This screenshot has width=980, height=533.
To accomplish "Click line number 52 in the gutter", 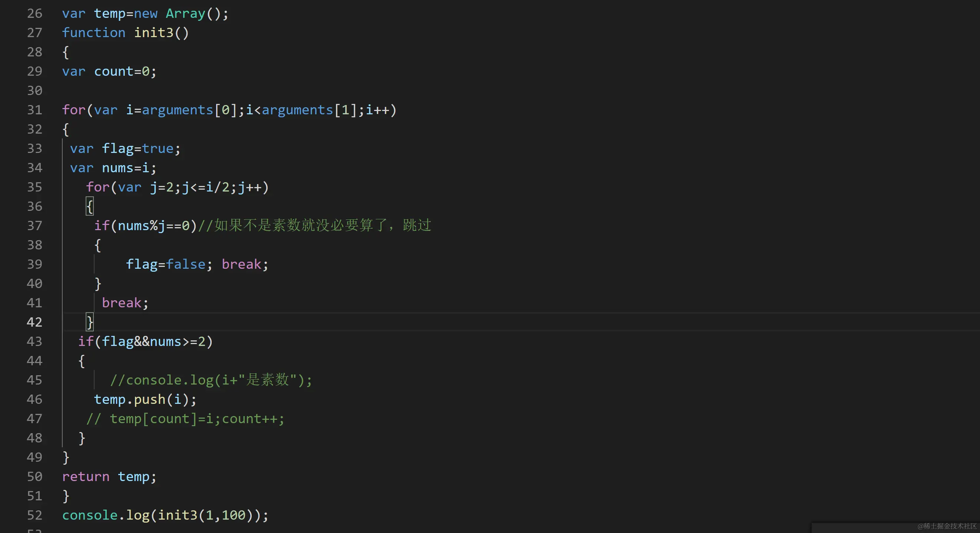I will (x=34, y=515).
